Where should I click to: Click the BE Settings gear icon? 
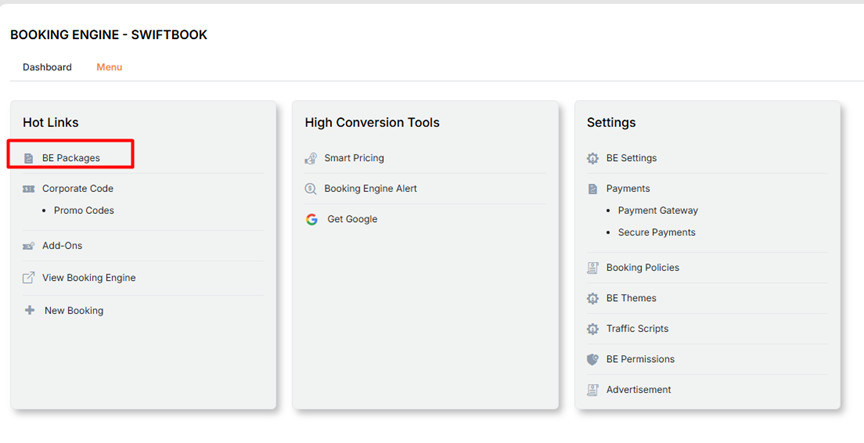pyautogui.click(x=593, y=158)
